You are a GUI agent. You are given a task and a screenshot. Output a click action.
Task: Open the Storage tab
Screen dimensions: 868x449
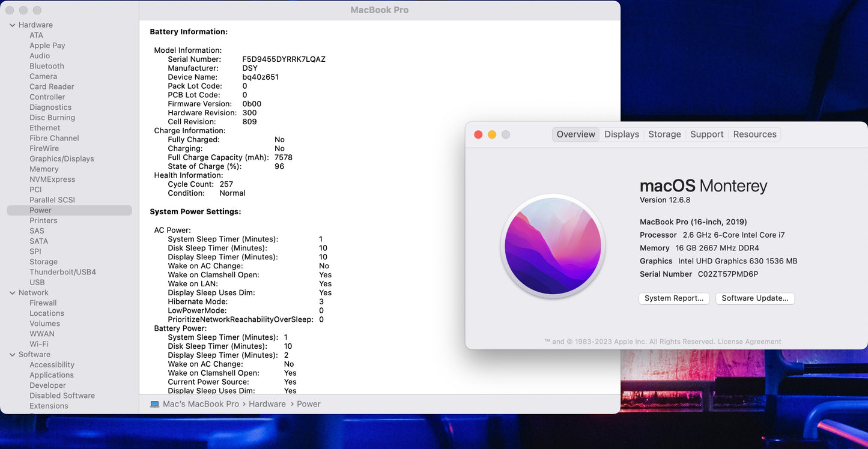664,134
